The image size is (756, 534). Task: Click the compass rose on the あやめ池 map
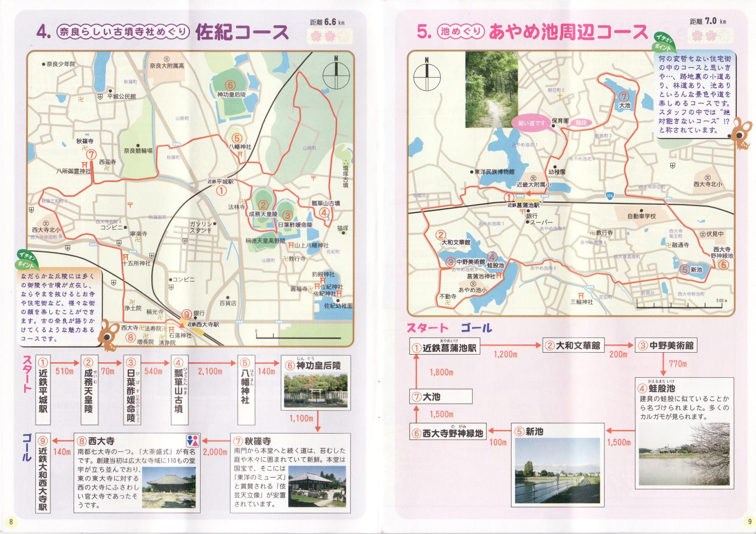(x=427, y=75)
